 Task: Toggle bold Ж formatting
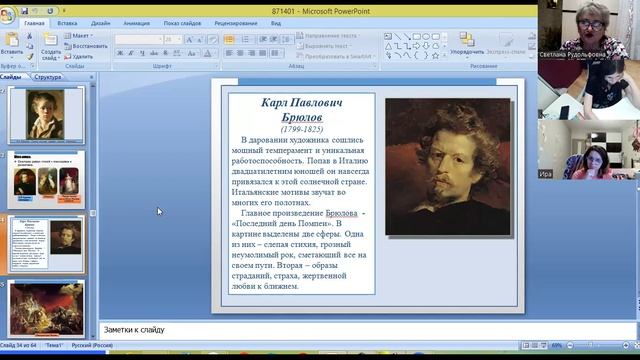tap(120, 53)
